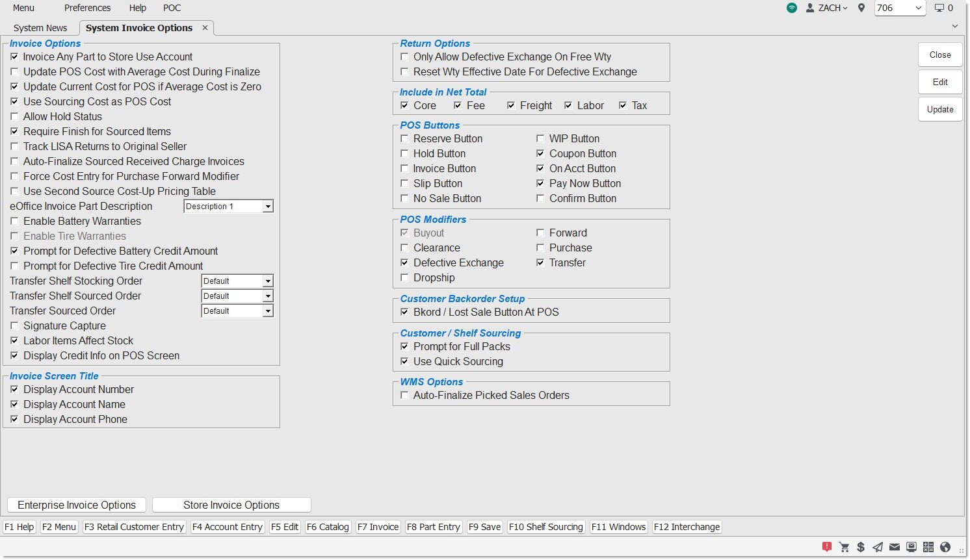The width and height of the screenshot is (970, 560).
Task: Click the dollar sign icon
Action: point(861,547)
